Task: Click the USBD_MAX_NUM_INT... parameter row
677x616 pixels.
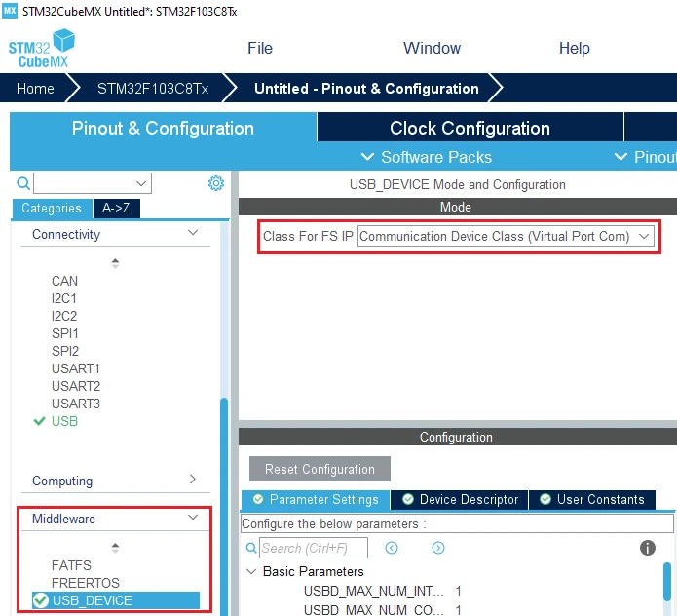Action: [383, 591]
